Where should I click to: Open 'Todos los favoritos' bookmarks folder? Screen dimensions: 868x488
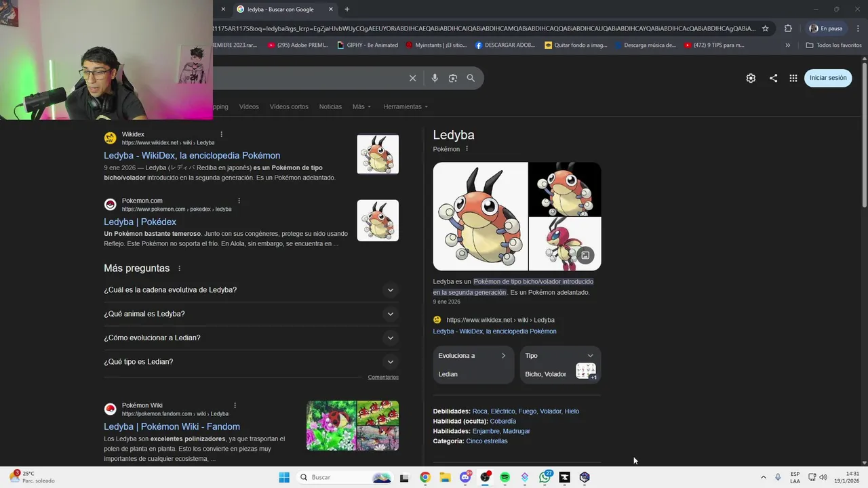click(834, 45)
